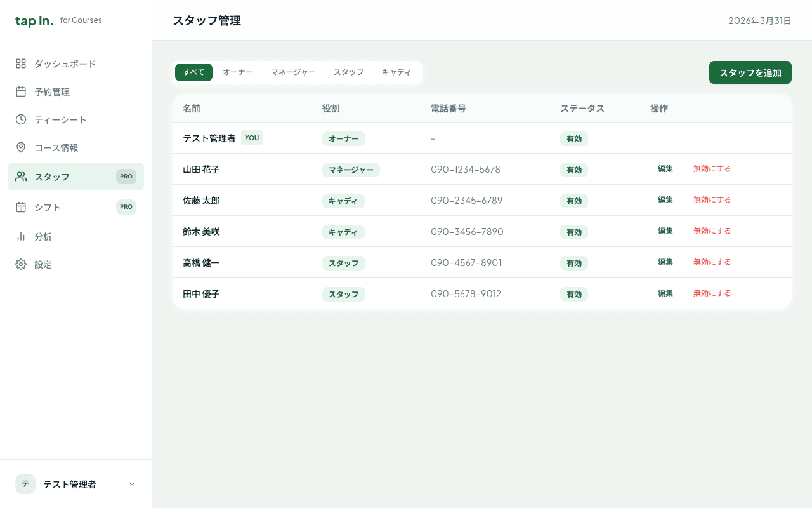The width and height of the screenshot is (812, 508).
Task: Filter staff list by オーナー
Action: click(x=237, y=72)
